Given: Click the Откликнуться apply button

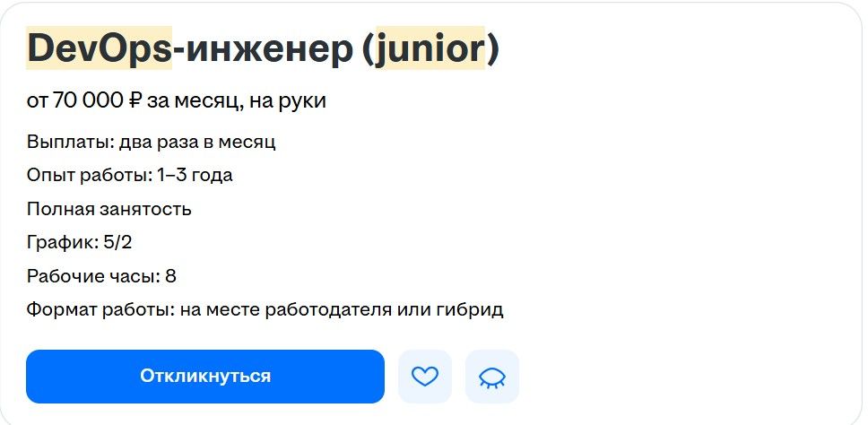Looking at the screenshot, I should pyautogui.click(x=204, y=377).
